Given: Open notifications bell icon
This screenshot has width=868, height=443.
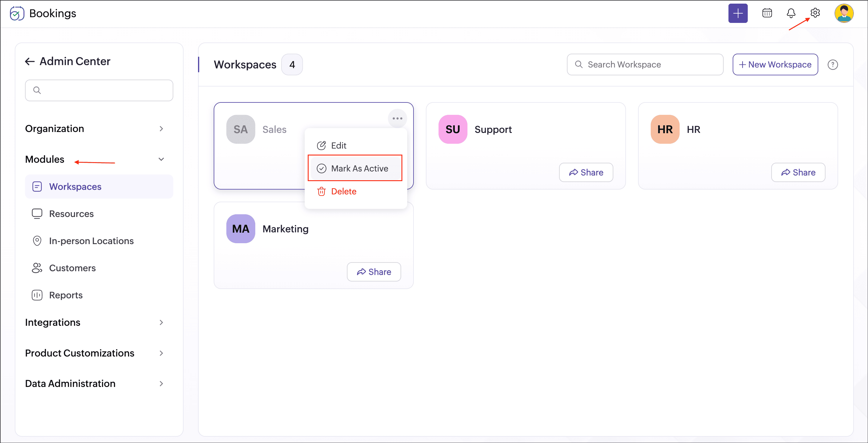Looking at the screenshot, I should point(791,13).
